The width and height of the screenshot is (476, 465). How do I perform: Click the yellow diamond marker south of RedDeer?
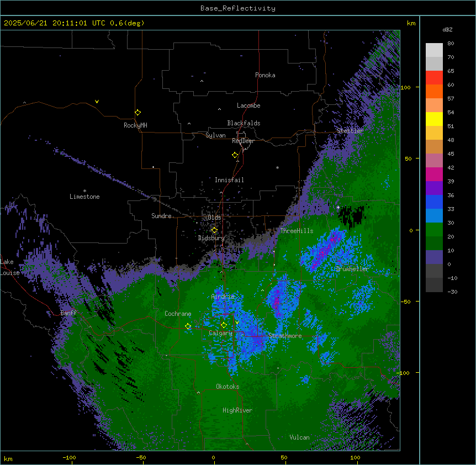(235, 155)
